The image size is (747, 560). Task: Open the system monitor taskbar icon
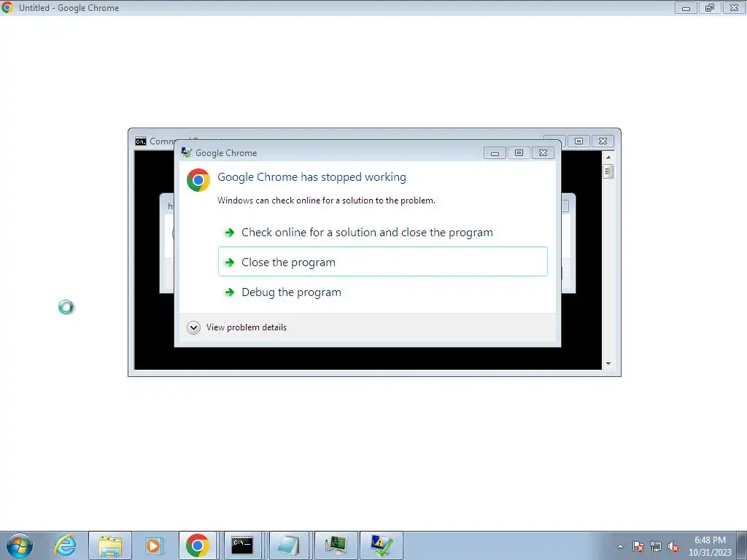336,545
